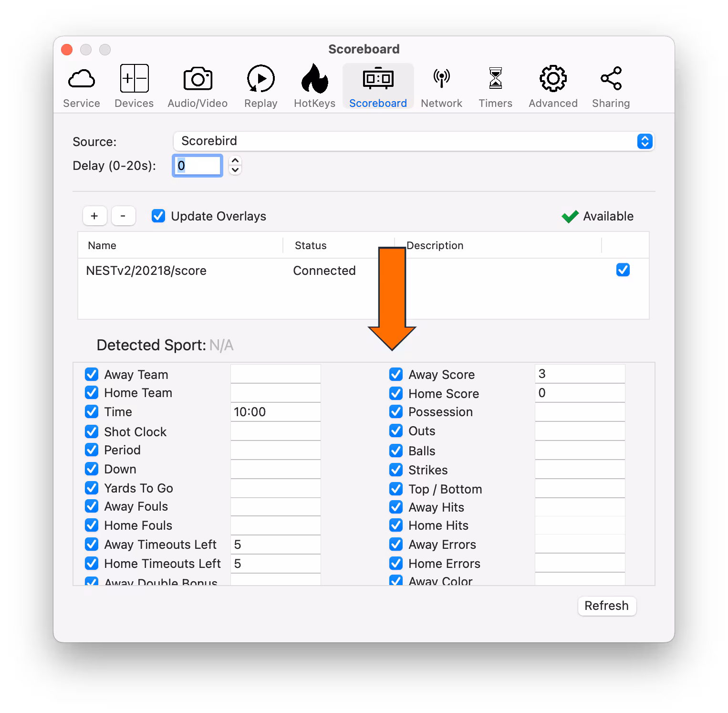Toggle the Away Fouls checkbox

(92, 506)
